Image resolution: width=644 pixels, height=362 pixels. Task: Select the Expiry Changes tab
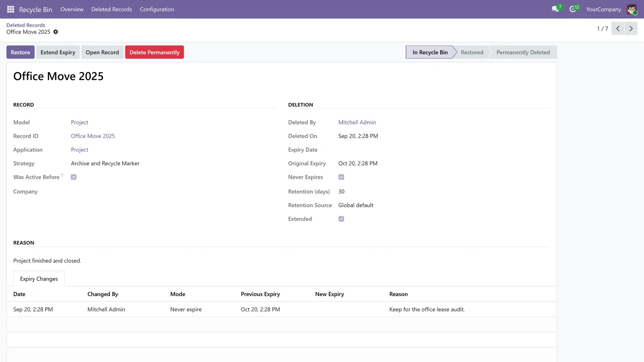(x=39, y=279)
